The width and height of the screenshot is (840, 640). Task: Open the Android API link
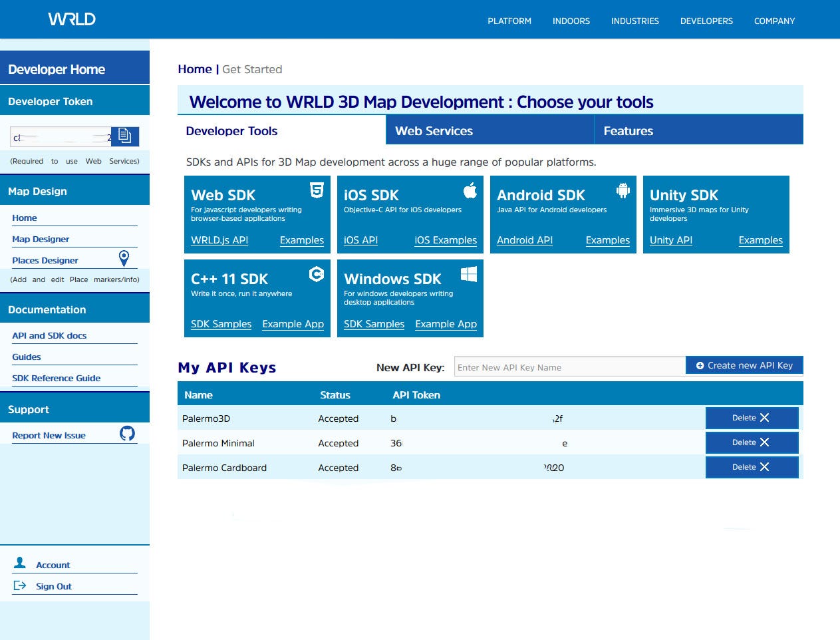click(x=525, y=240)
